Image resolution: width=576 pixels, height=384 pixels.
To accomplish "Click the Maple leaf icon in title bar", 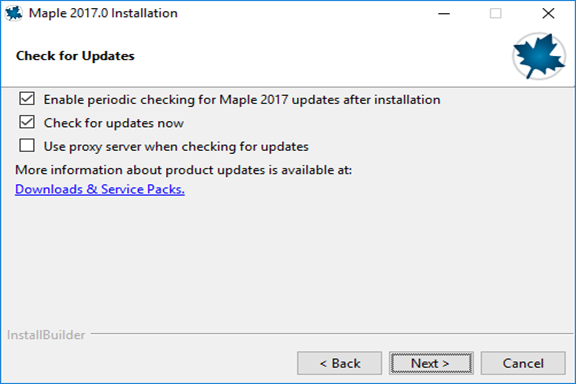I will click(14, 13).
